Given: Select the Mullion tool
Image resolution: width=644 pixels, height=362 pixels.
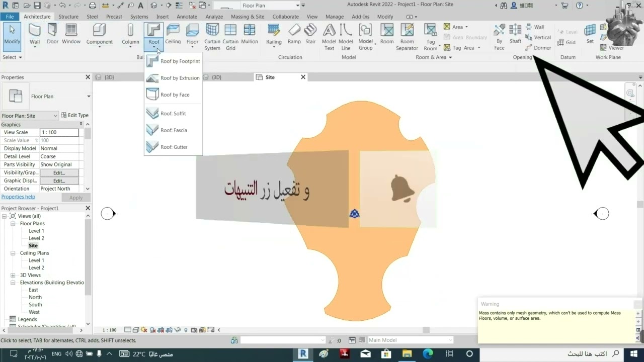Looking at the screenshot, I should 250,34.
